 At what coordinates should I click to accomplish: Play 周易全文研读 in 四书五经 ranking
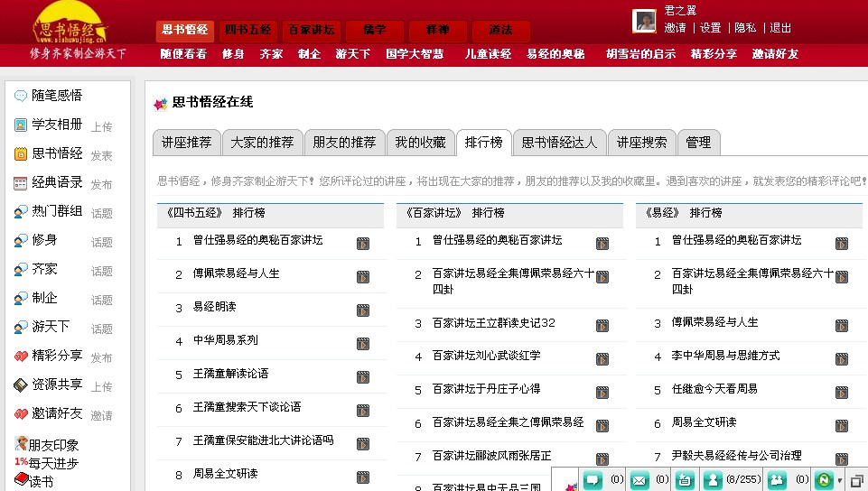[x=363, y=477]
